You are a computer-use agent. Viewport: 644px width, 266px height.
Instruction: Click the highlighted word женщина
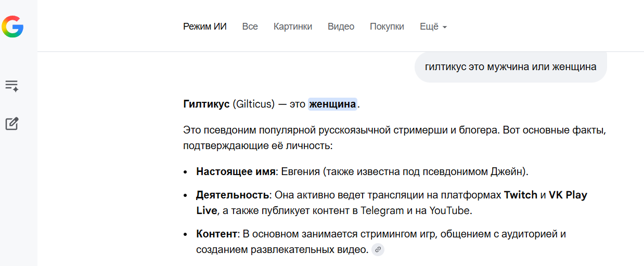pyautogui.click(x=332, y=104)
